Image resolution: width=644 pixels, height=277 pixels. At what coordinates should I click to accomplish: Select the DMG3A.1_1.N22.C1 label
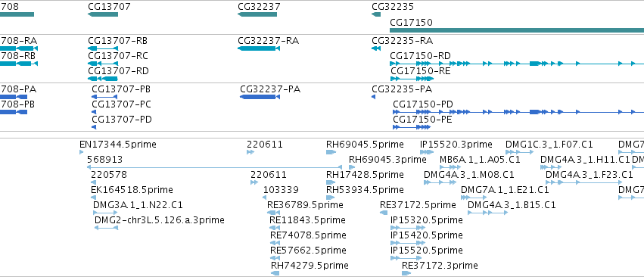(x=138, y=205)
